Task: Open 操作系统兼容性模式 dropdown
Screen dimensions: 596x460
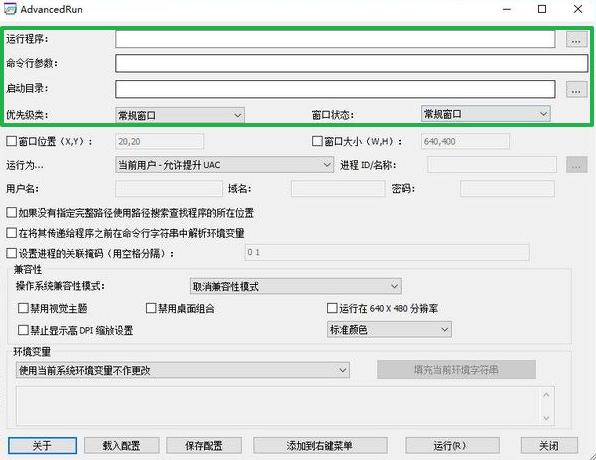Action: tap(295, 286)
